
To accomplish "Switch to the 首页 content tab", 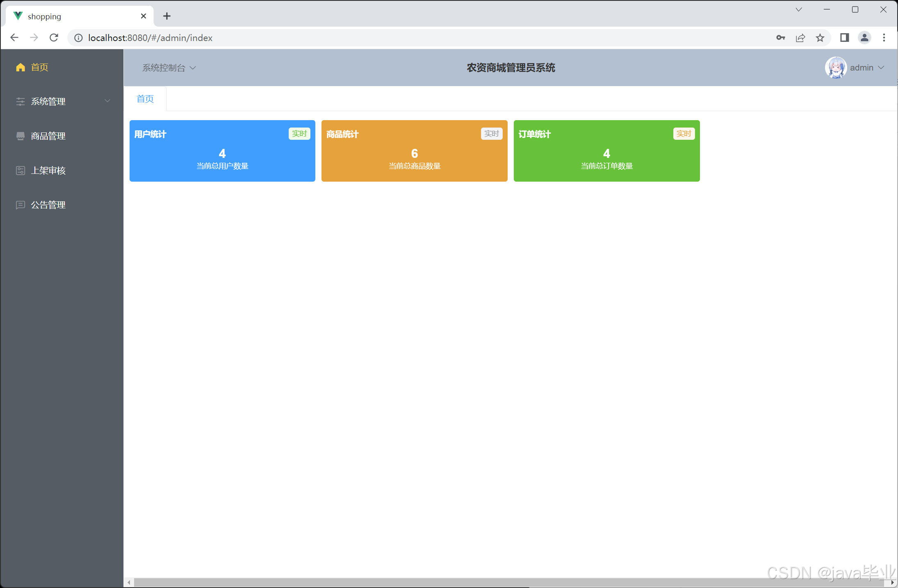I will [144, 98].
